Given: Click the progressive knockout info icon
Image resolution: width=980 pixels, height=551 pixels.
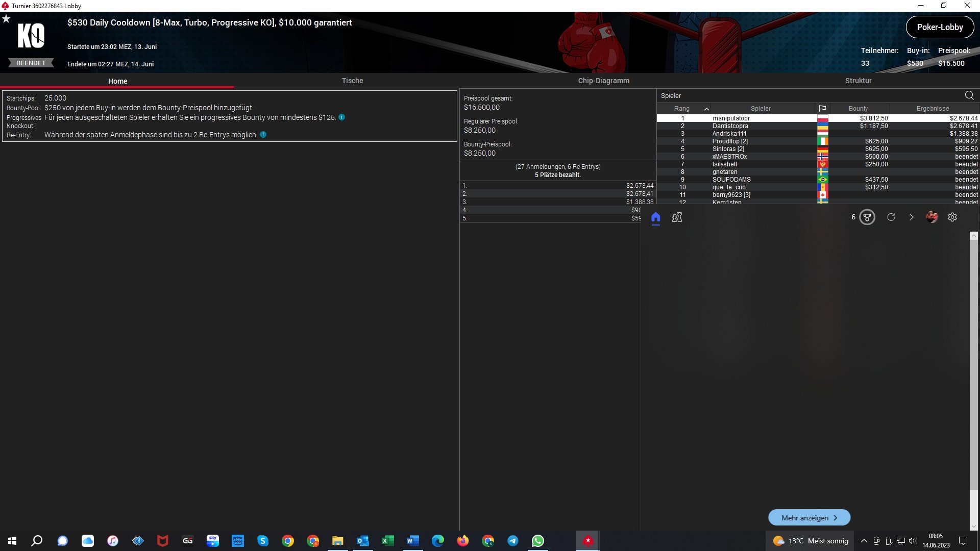Looking at the screenshot, I should 342,117.
